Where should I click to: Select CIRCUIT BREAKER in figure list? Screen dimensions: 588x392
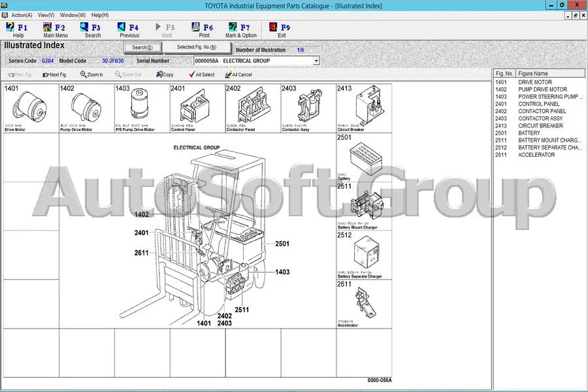(540, 126)
